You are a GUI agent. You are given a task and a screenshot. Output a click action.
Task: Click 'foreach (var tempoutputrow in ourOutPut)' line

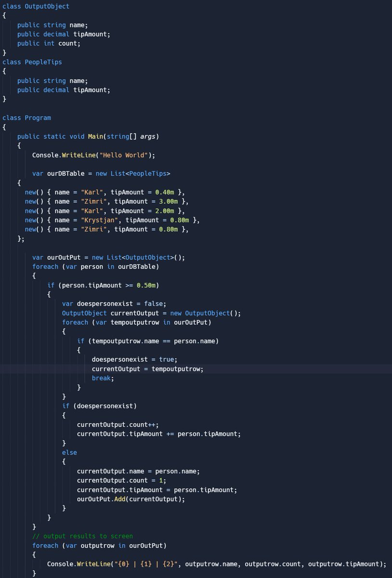coord(137,322)
